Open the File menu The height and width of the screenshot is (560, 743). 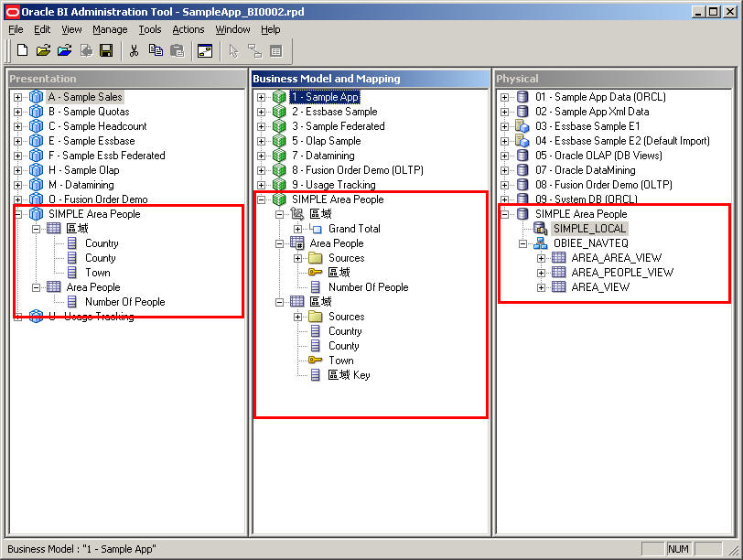[x=16, y=29]
